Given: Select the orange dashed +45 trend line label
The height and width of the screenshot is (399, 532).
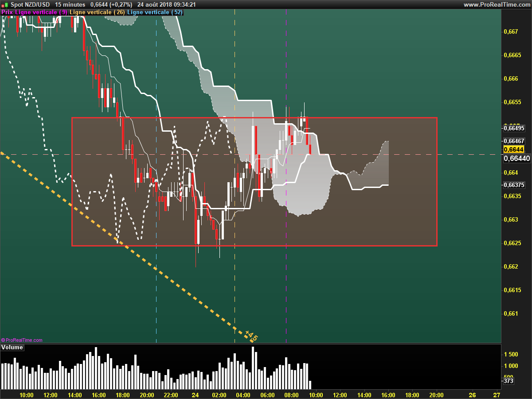Looking at the screenshot, I should (251, 336).
